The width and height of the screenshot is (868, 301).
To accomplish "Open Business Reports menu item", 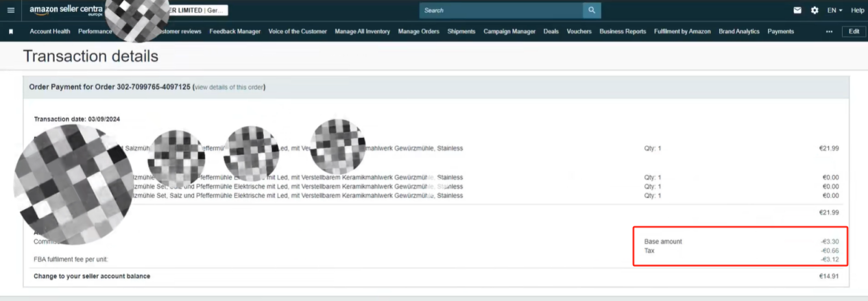I will pyautogui.click(x=623, y=32).
